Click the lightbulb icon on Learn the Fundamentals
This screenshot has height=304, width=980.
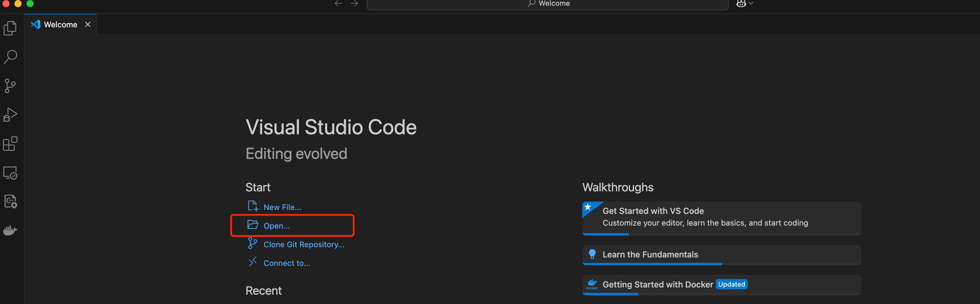pos(592,254)
